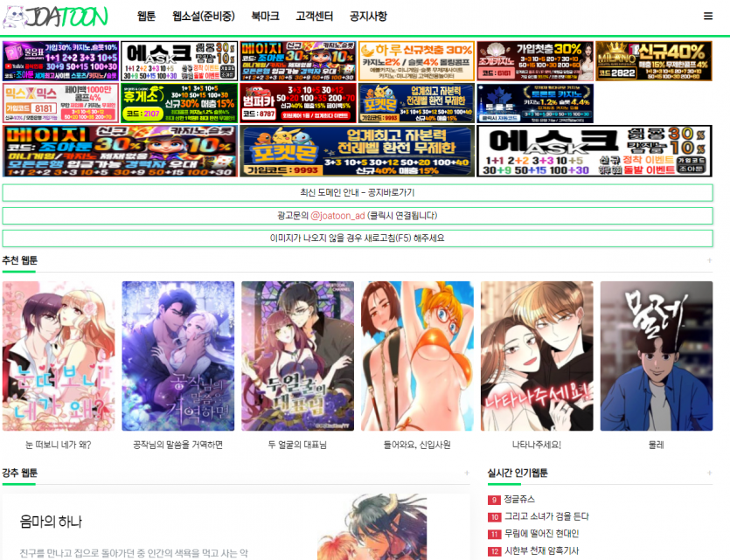730x560 pixels.
Task: Click 최신 도메인 안내 notice link
Action: [358, 192]
